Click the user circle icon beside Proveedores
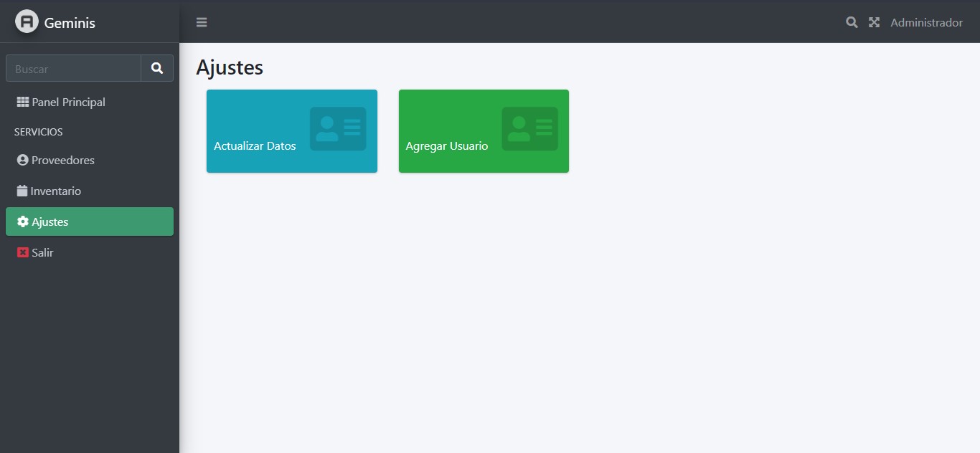The height and width of the screenshot is (453, 980). (23, 161)
